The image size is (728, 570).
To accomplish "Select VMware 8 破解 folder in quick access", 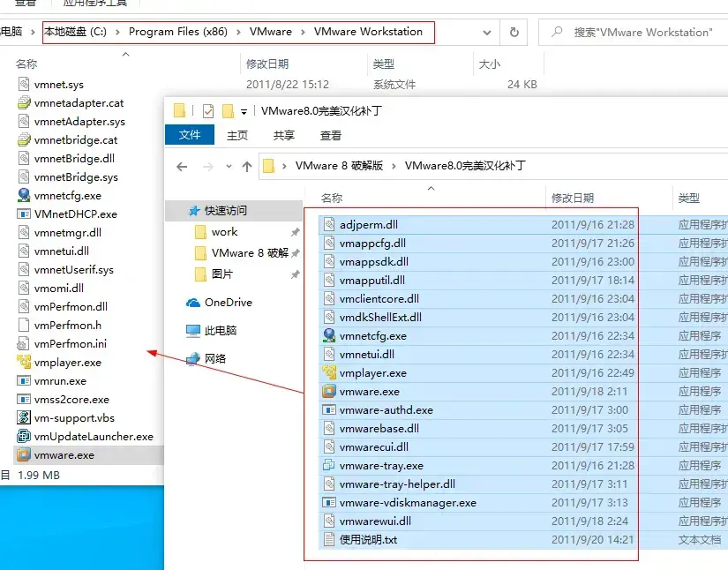I will click(250, 253).
